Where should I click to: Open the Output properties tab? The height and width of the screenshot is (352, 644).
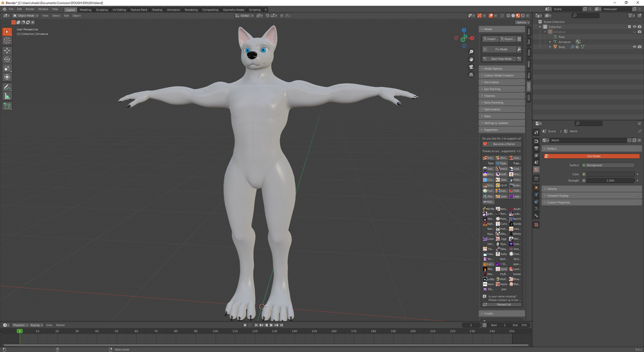coord(536,148)
